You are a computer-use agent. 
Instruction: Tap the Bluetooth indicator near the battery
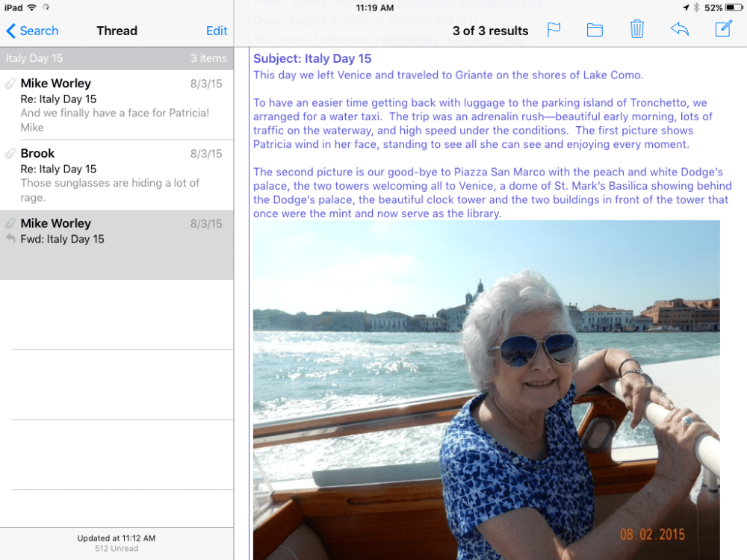point(696,7)
